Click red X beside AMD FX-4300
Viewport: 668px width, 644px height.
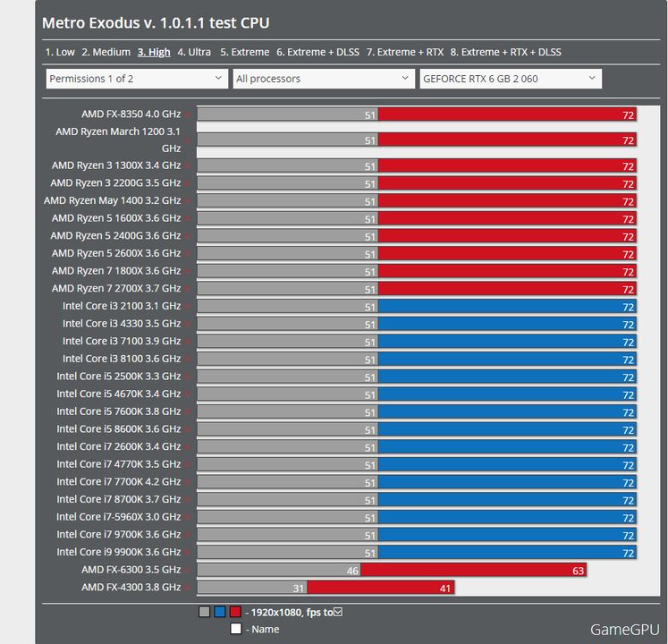188,588
